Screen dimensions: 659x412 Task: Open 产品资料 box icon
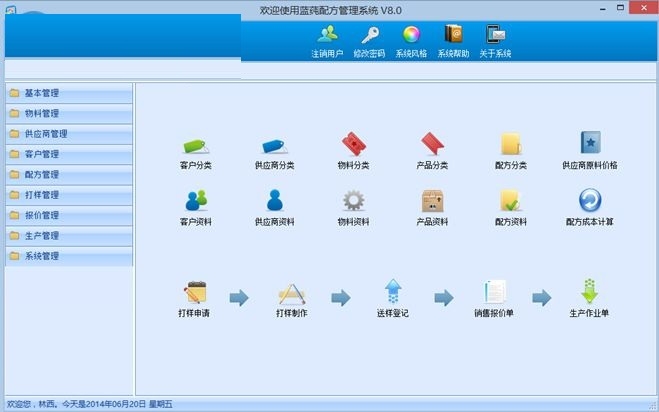432,201
